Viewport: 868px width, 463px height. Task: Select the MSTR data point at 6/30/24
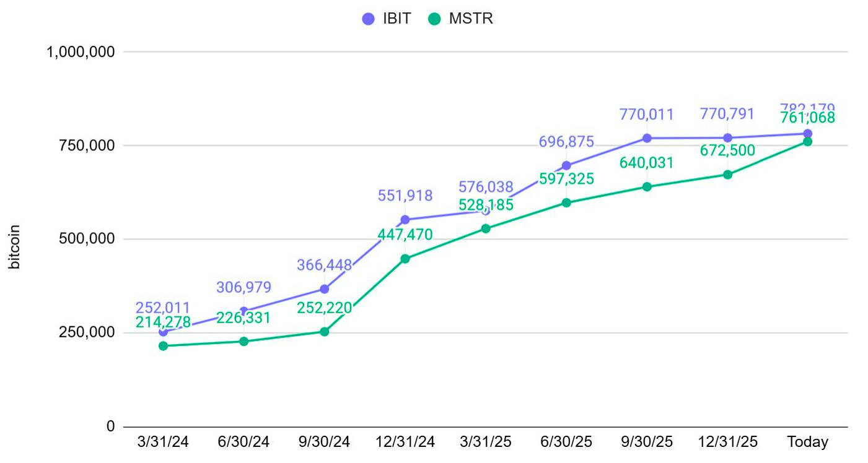tap(243, 341)
